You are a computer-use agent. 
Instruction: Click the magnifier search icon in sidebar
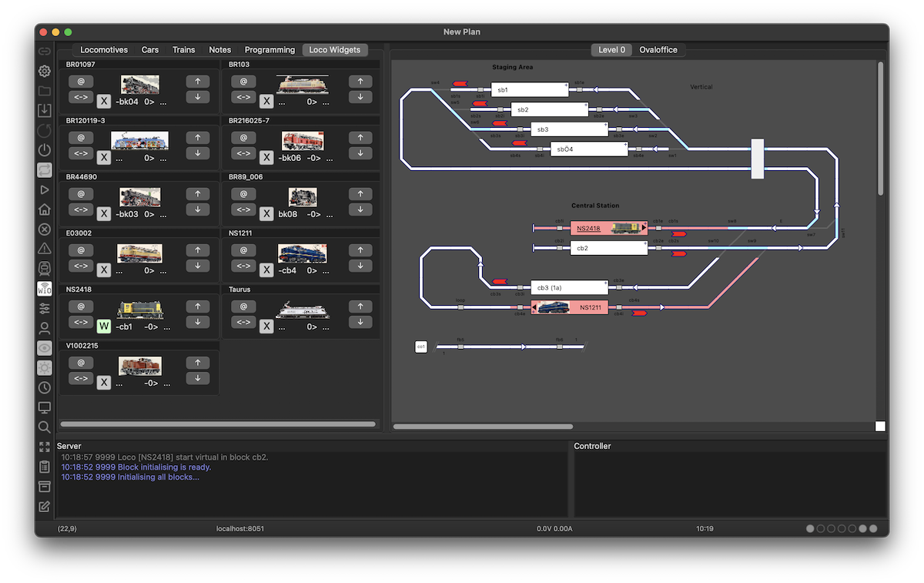point(45,427)
